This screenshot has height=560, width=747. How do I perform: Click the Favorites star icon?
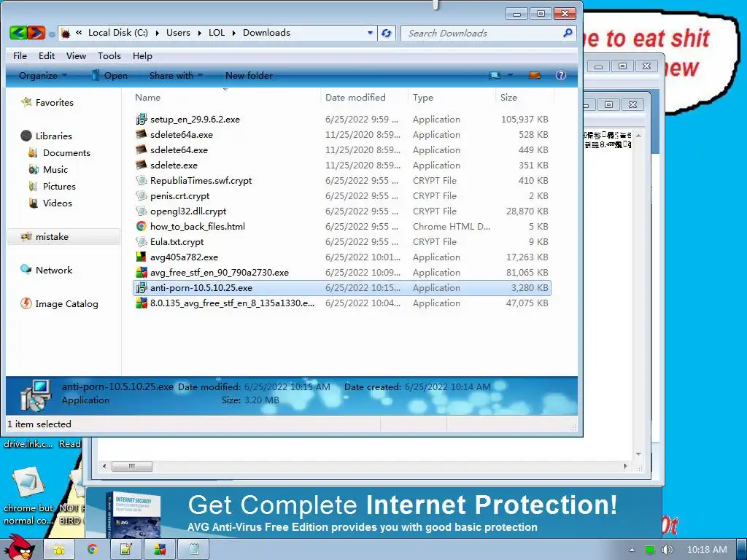[26, 102]
